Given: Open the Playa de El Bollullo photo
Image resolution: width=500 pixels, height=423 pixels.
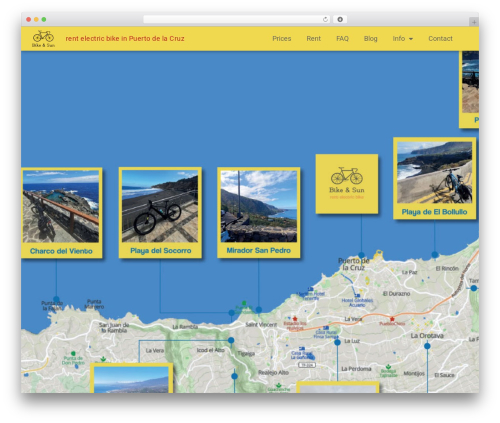Looking at the screenshot, I should click(x=434, y=172).
